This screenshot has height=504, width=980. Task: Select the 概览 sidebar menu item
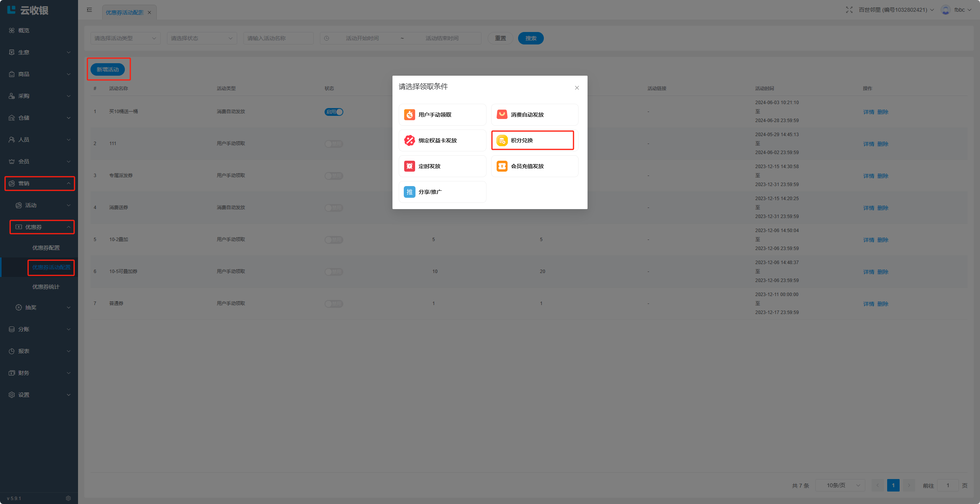(23, 30)
